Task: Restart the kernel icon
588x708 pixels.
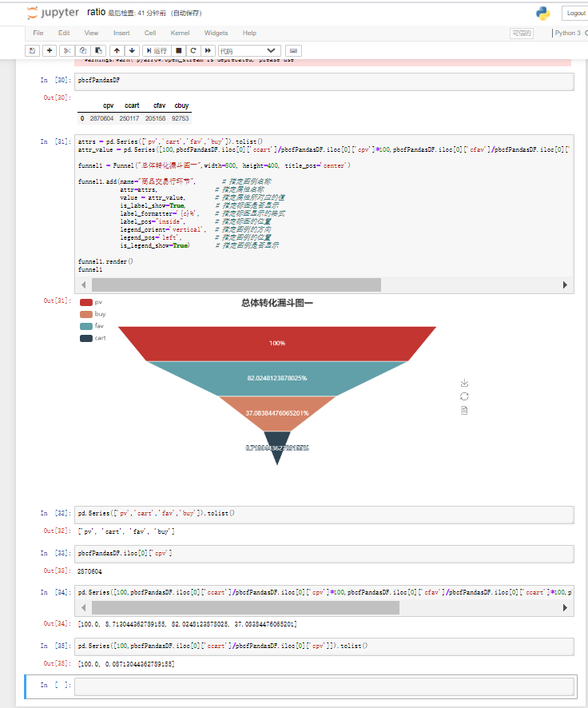Action: click(193, 50)
